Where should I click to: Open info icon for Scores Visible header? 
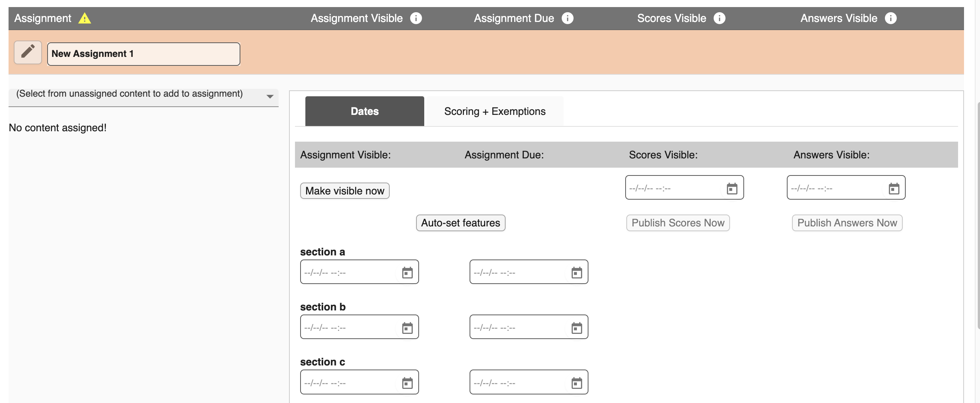[x=719, y=18]
